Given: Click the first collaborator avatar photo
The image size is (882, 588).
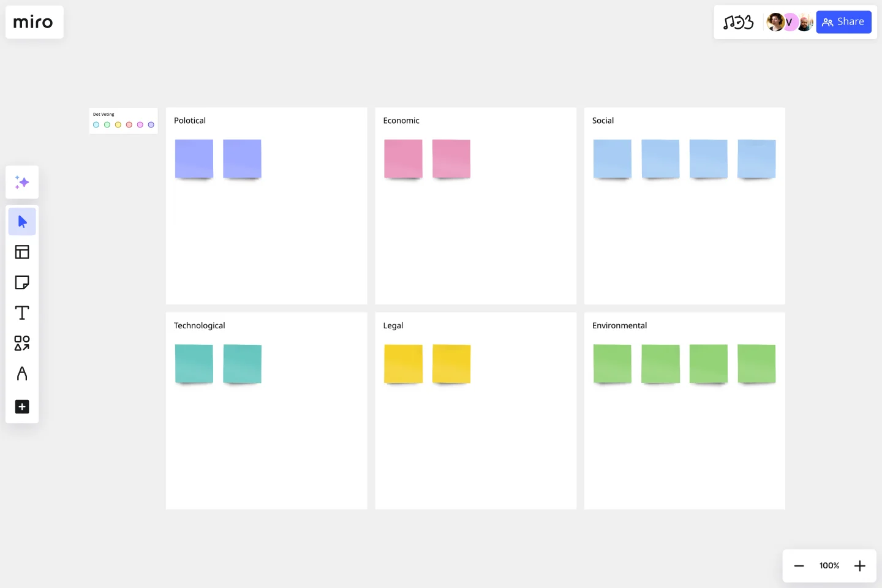Looking at the screenshot, I should pyautogui.click(x=775, y=22).
